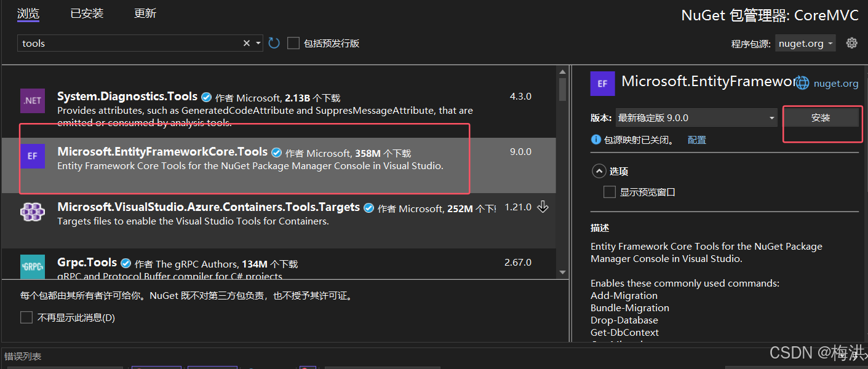Click the 描述 heading in details pane
This screenshot has height=369, width=868.
[600, 228]
